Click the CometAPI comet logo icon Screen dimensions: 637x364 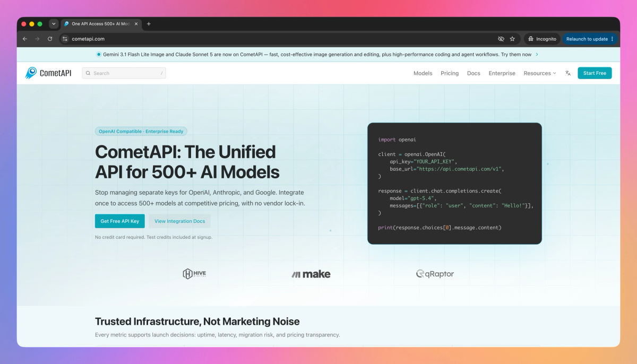(x=31, y=73)
